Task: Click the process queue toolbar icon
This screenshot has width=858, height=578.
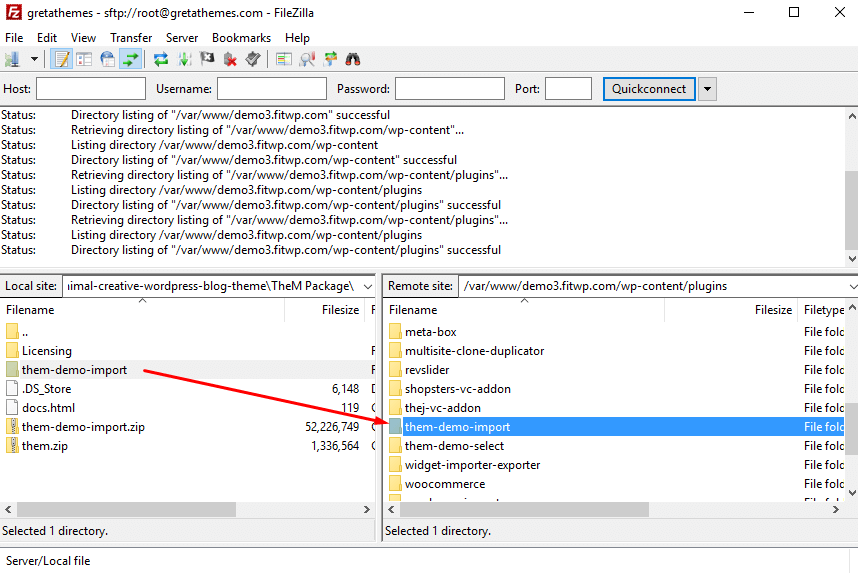Action: [184, 59]
